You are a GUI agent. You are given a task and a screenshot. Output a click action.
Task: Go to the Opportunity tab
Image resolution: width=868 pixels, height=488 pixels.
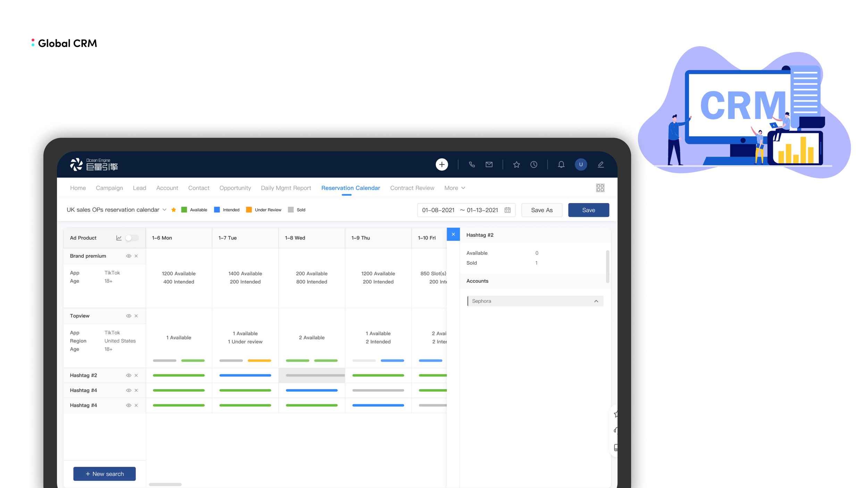click(235, 188)
